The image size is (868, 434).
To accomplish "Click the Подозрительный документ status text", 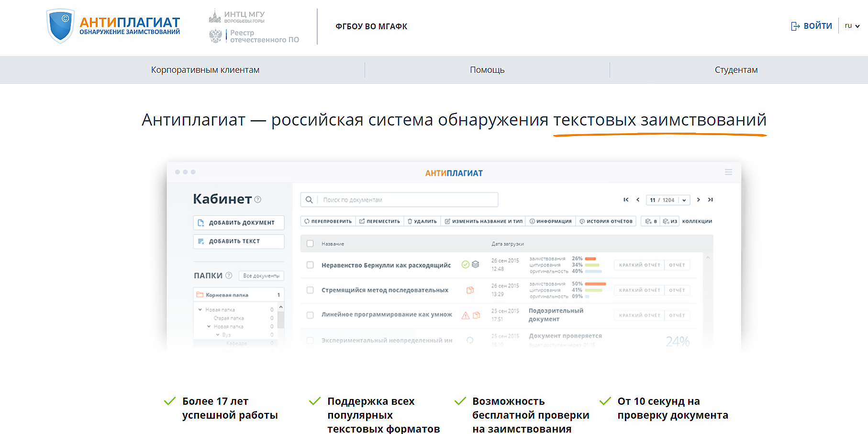I will pyautogui.click(x=556, y=315).
